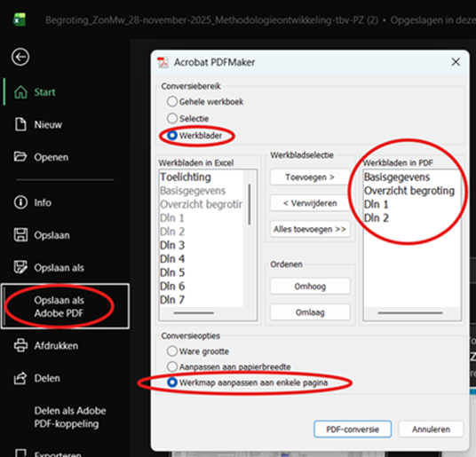
Task: Click the back arrow circle icon
Action: (x=20, y=57)
